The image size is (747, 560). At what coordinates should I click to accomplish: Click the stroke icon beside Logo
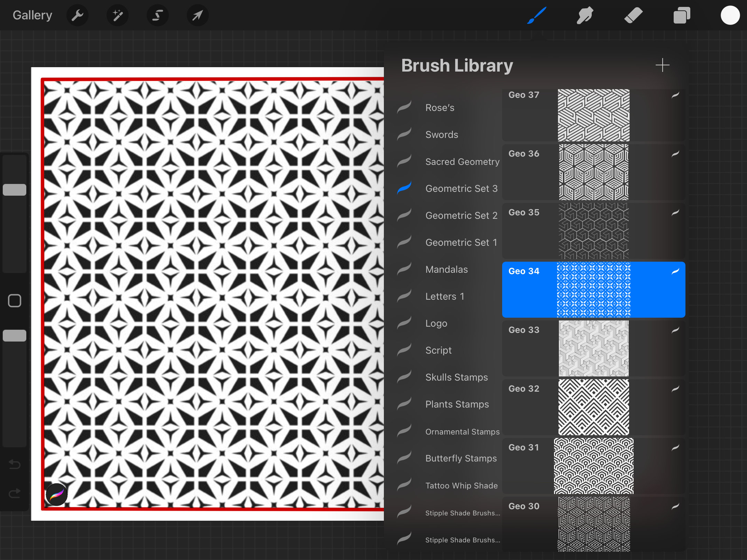404,323
